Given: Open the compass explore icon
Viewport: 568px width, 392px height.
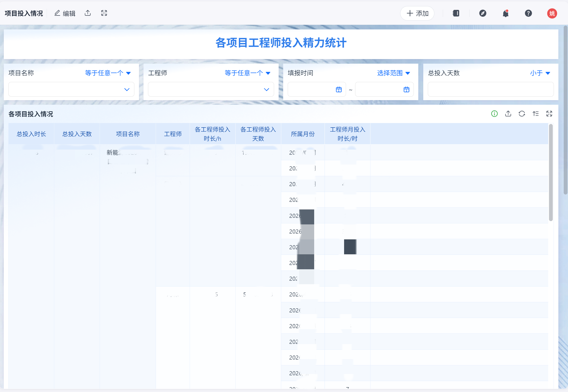Looking at the screenshot, I should click(483, 13).
